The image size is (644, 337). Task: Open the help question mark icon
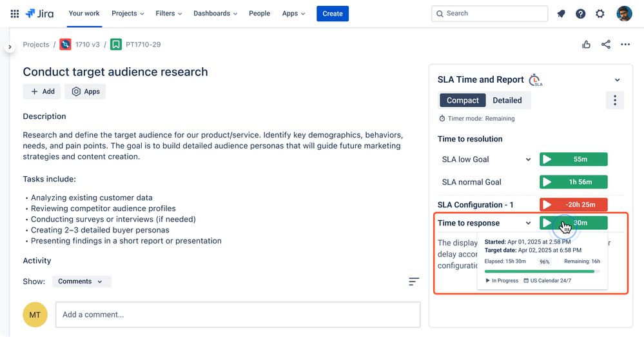[580, 14]
